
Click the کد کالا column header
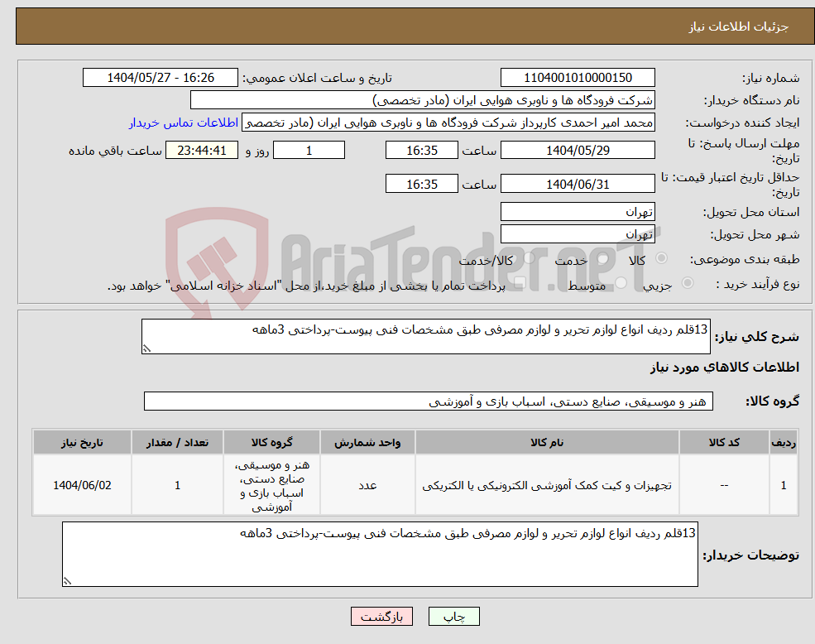coord(724,442)
